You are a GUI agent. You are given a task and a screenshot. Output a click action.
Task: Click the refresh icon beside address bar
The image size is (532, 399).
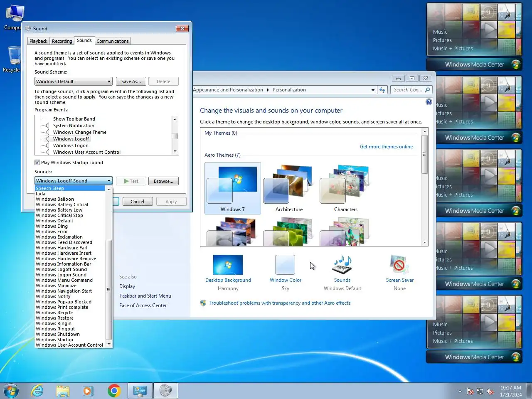point(382,90)
